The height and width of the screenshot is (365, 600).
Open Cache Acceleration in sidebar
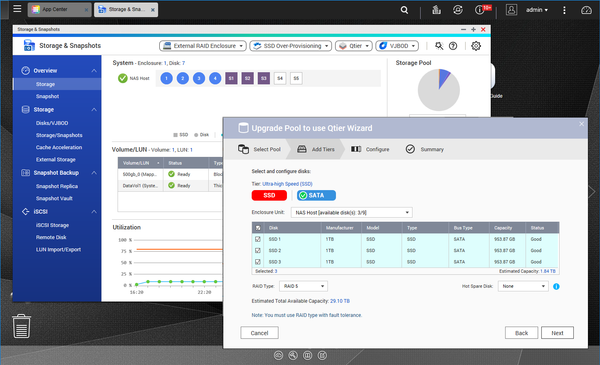tap(59, 147)
